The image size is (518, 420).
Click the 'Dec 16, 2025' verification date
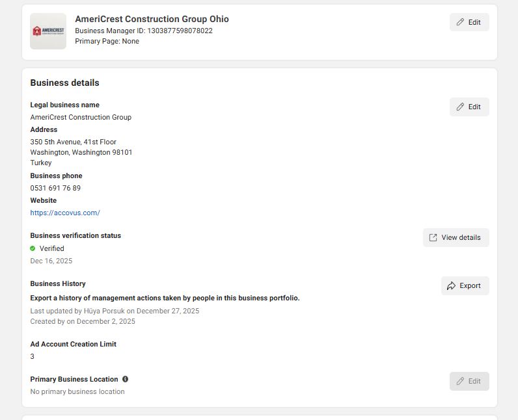tap(51, 261)
